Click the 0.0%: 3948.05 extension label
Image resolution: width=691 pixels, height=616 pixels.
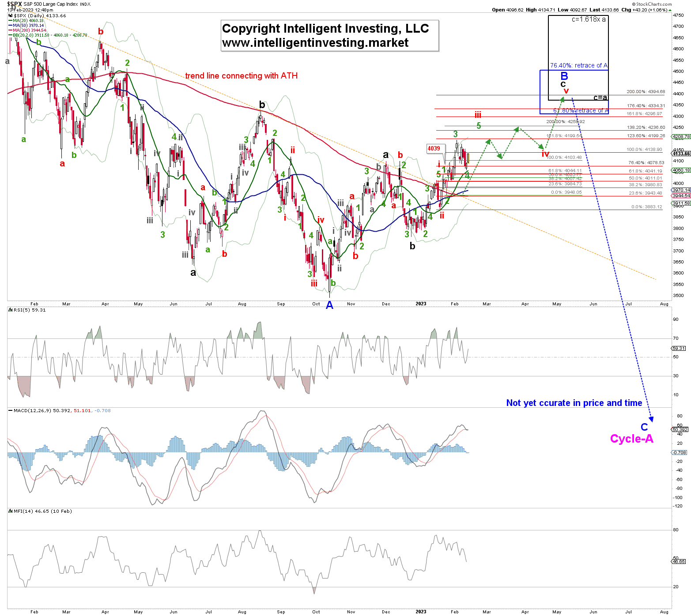566,192
